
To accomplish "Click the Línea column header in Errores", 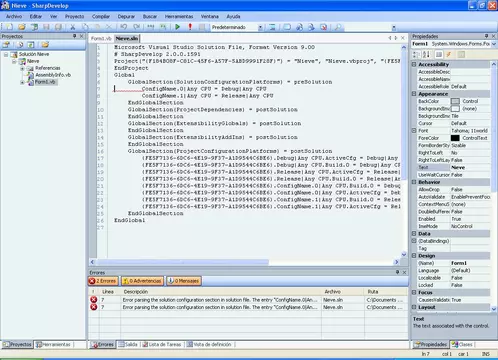I will click(x=109, y=291).
